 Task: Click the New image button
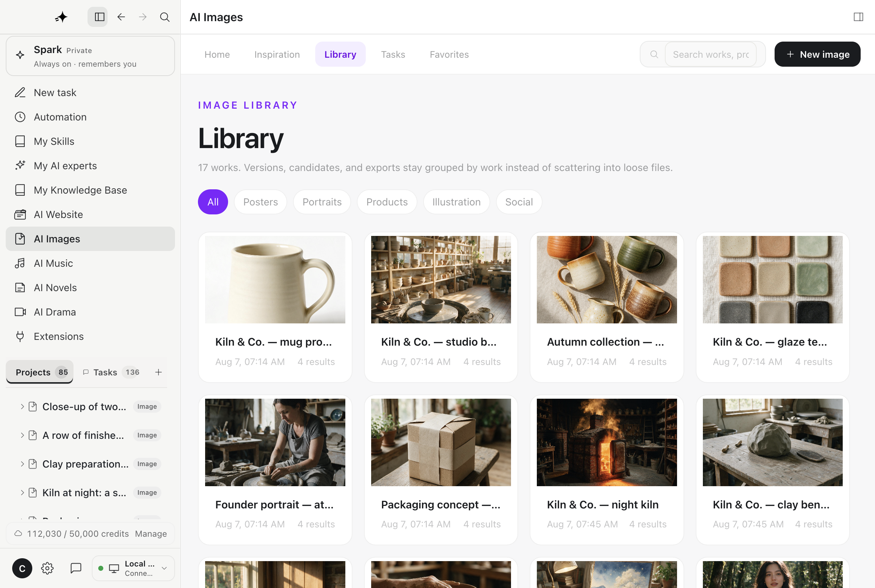pos(817,54)
